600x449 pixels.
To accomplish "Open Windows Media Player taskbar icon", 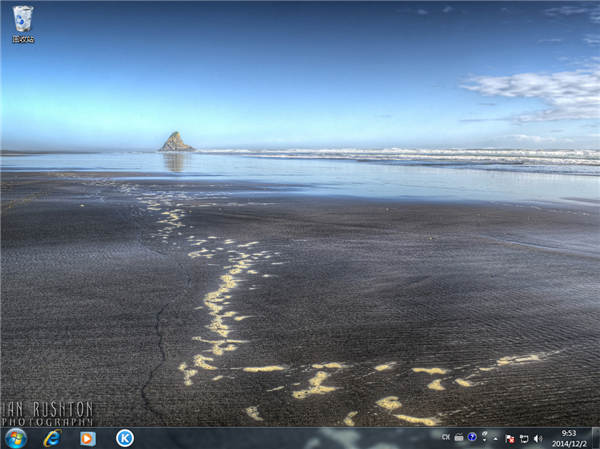I will [88, 439].
